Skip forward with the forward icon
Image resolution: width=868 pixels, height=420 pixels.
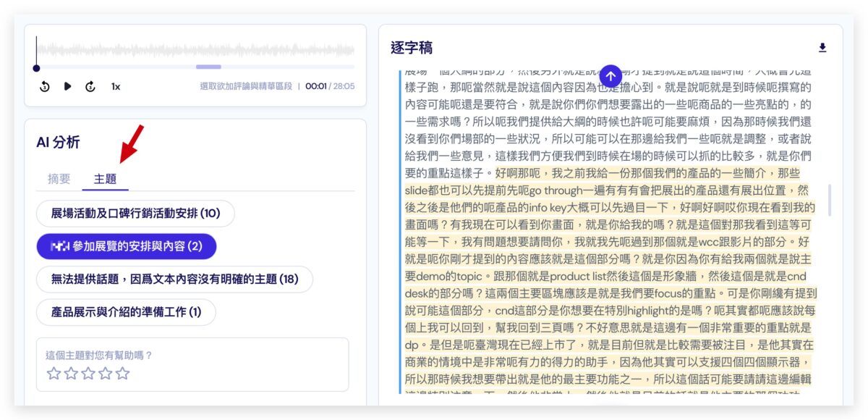pos(90,86)
